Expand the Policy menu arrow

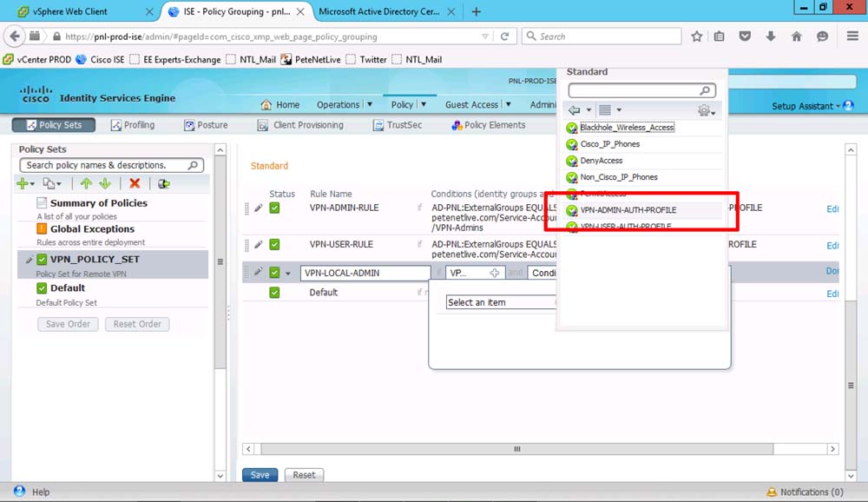pos(424,104)
